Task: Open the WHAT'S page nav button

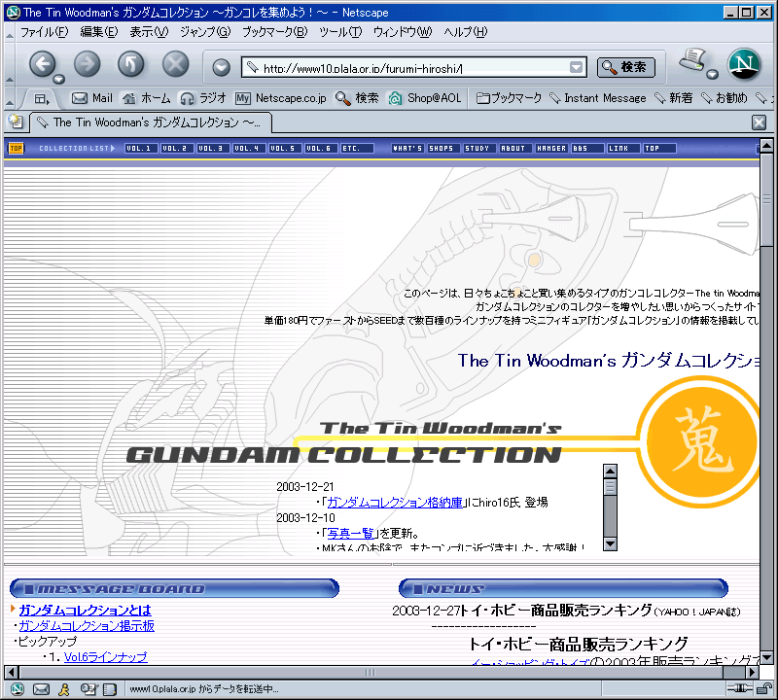Action: coord(407,149)
